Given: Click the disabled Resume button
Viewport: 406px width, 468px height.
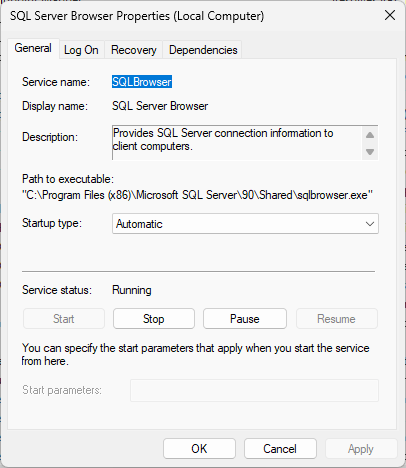Looking at the screenshot, I should pyautogui.click(x=337, y=319).
